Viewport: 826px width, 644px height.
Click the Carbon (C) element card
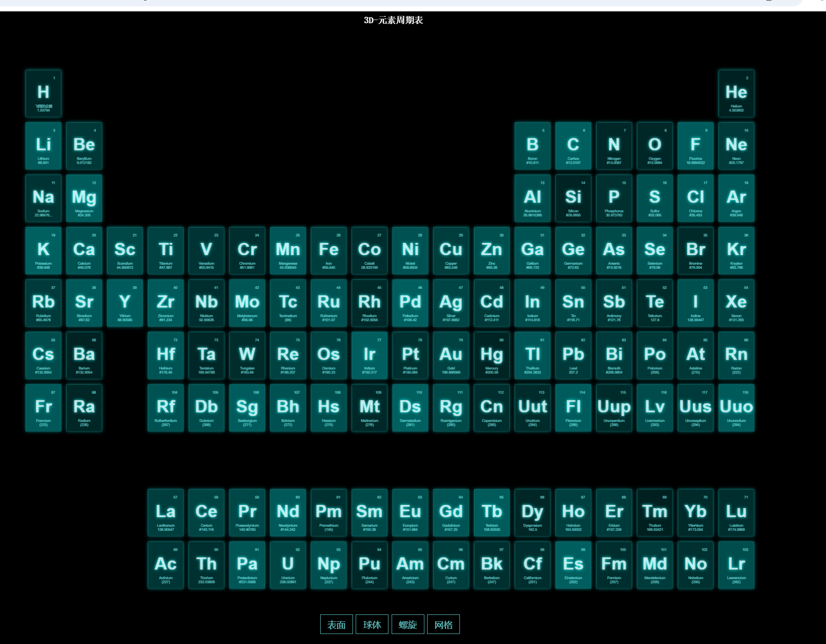tap(573, 146)
